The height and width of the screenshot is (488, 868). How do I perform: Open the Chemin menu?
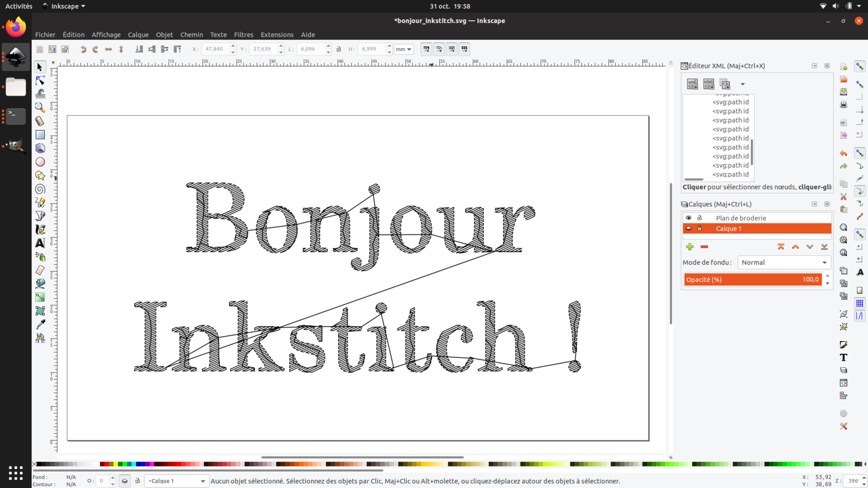(x=192, y=35)
